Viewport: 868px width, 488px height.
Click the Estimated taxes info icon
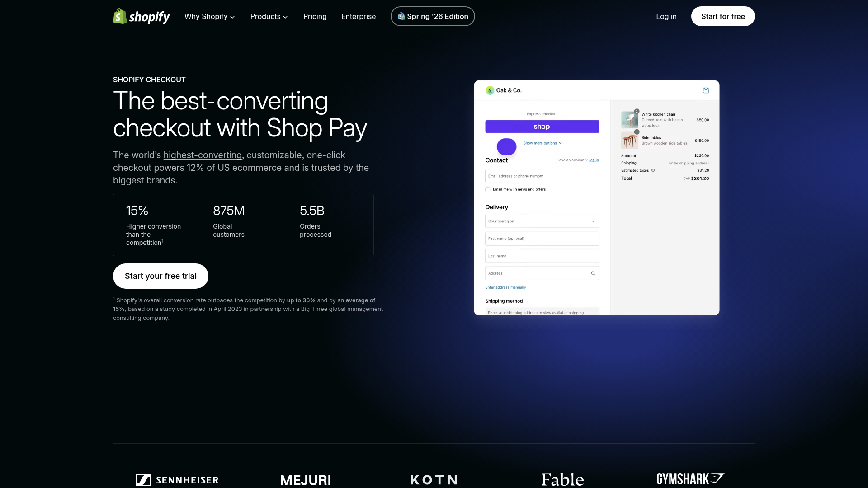[653, 170]
